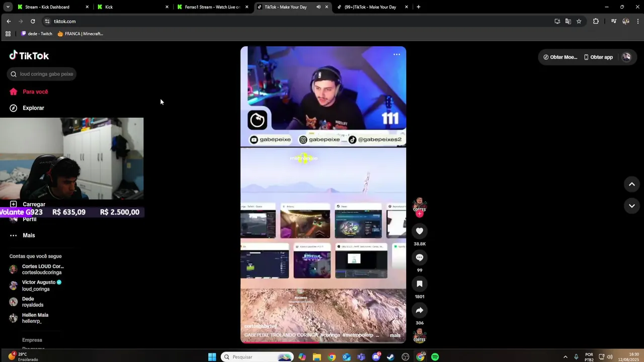
Task: Open Carregar in sidebar
Action: pyautogui.click(x=27, y=204)
